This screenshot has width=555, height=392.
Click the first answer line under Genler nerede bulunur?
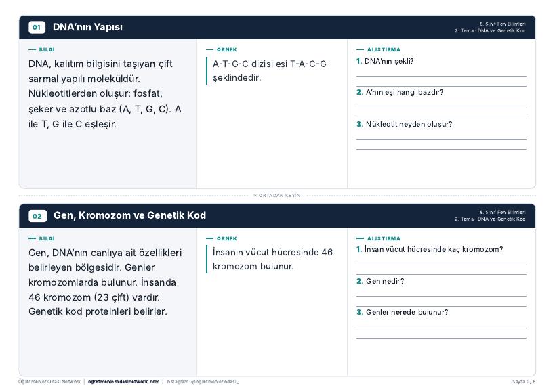point(441,328)
